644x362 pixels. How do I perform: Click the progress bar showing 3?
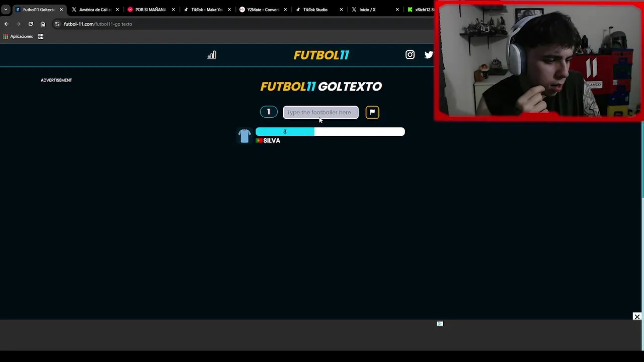click(330, 132)
